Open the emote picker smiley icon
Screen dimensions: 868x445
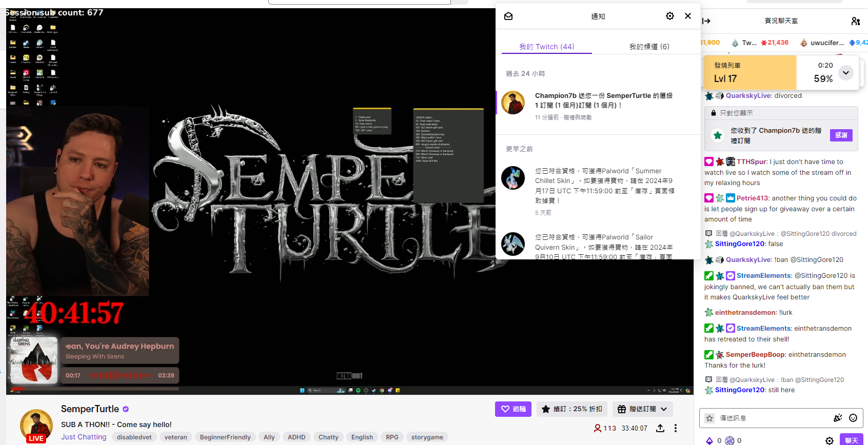click(853, 418)
